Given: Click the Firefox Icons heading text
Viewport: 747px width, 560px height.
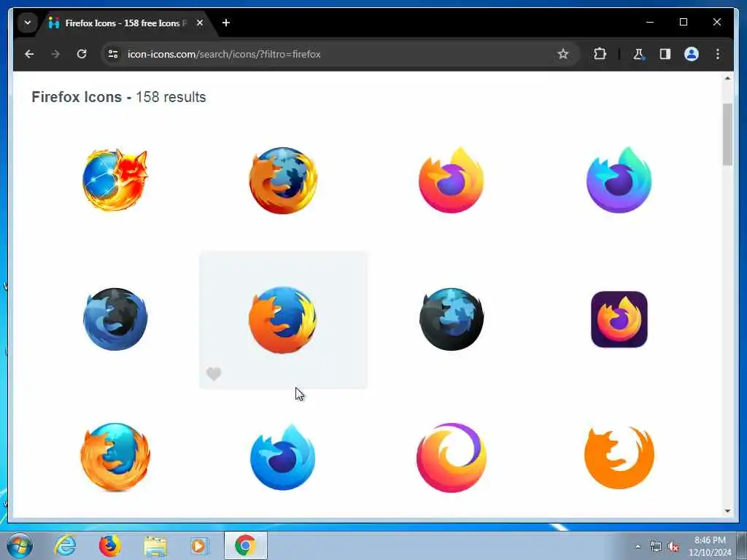Looking at the screenshot, I should [77, 97].
